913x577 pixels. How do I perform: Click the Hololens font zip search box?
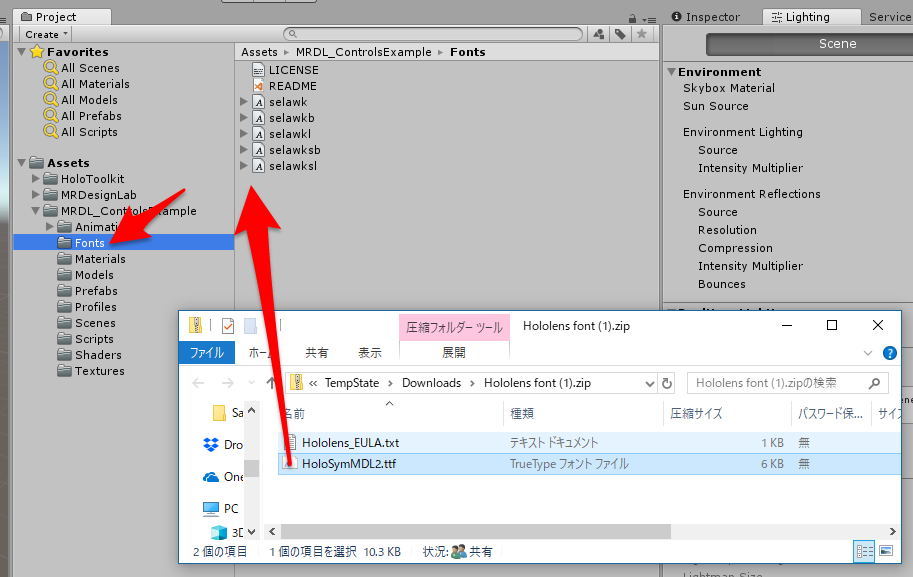click(x=788, y=383)
